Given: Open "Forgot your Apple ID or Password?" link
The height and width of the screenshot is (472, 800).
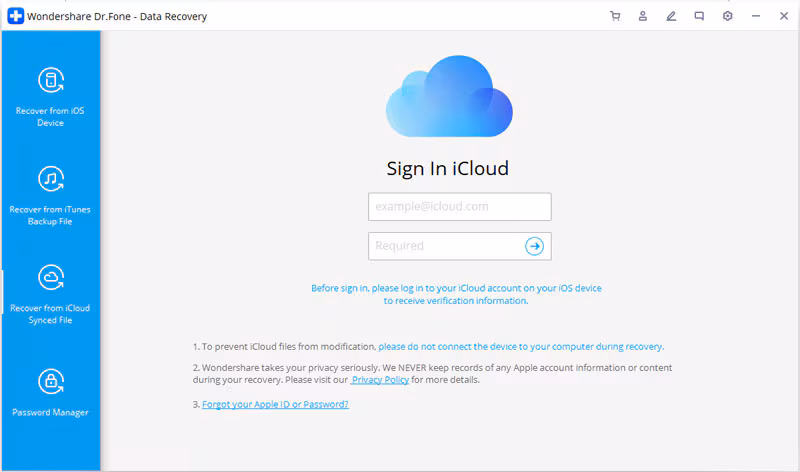Looking at the screenshot, I should pyautogui.click(x=275, y=404).
